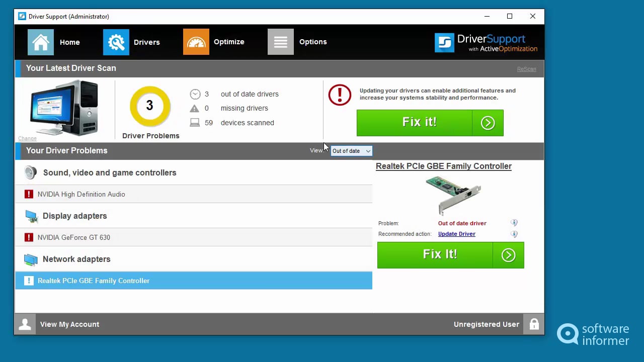The height and width of the screenshot is (362, 644).
Task: Open the Options tab label
Action: [313, 42]
